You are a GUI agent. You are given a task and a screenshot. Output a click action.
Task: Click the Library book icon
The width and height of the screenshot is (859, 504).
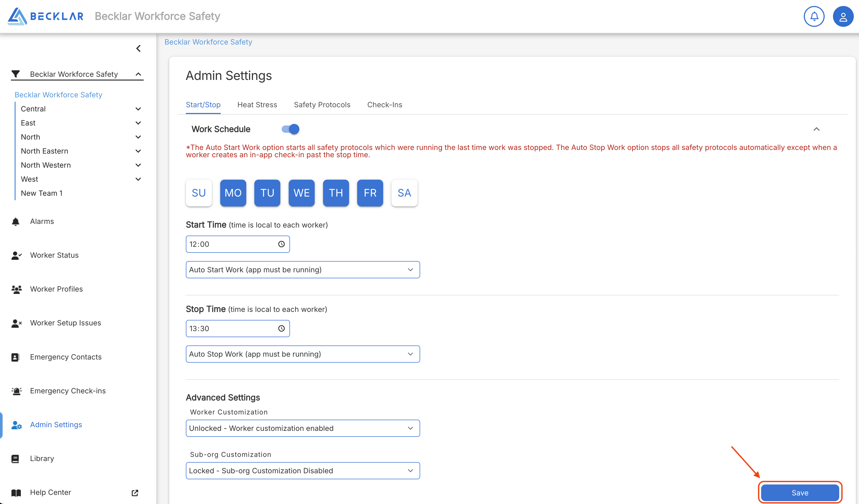(16, 459)
